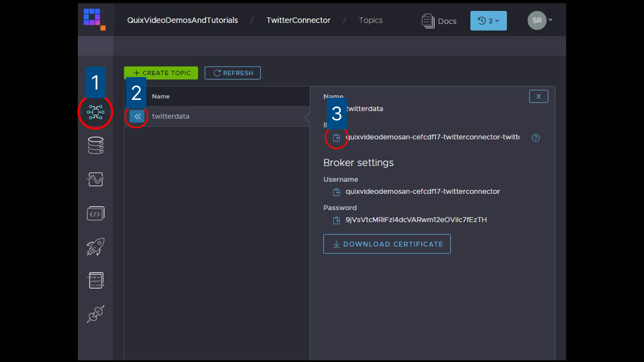
Task: Open the help tooltip question mark
Action: pos(536,137)
